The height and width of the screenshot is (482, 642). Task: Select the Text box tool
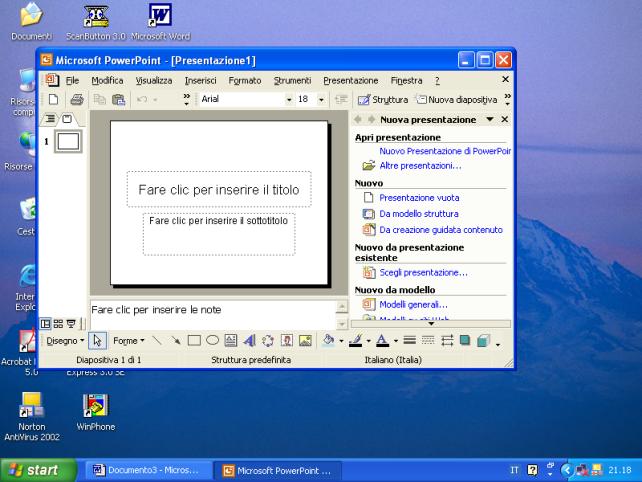tap(231, 340)
